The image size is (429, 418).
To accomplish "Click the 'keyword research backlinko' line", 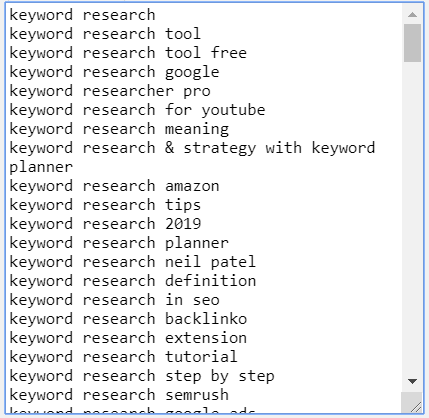I will click(128, 319).
